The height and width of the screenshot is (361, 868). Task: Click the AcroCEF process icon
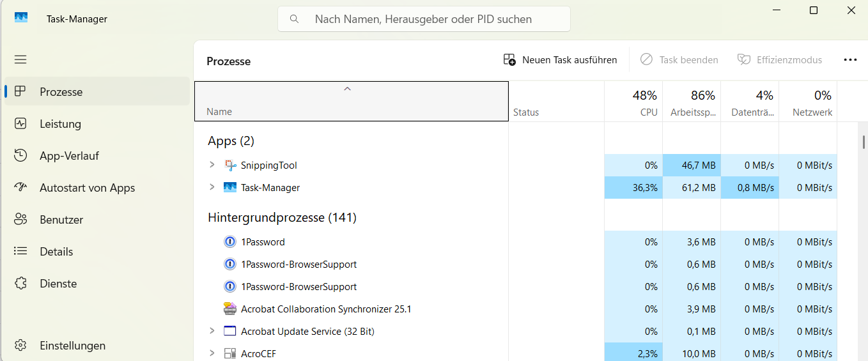[230, 353]
